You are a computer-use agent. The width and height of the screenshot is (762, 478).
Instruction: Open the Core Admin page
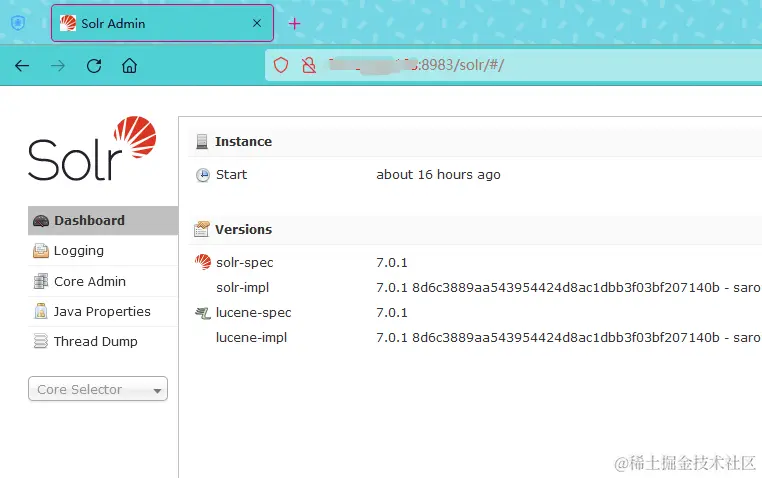point(103,281)
